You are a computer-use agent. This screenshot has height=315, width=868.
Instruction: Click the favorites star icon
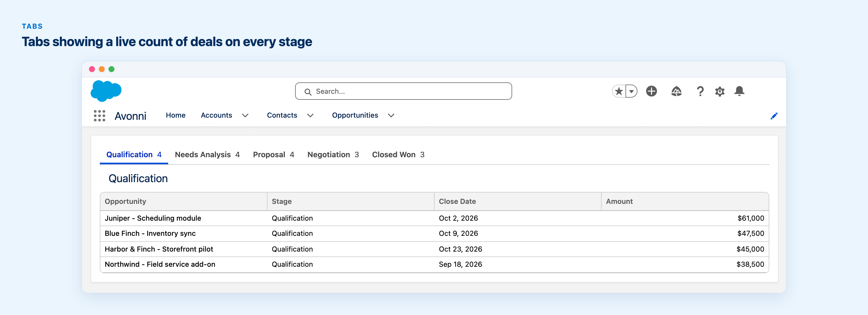click(x=619, y=91)
